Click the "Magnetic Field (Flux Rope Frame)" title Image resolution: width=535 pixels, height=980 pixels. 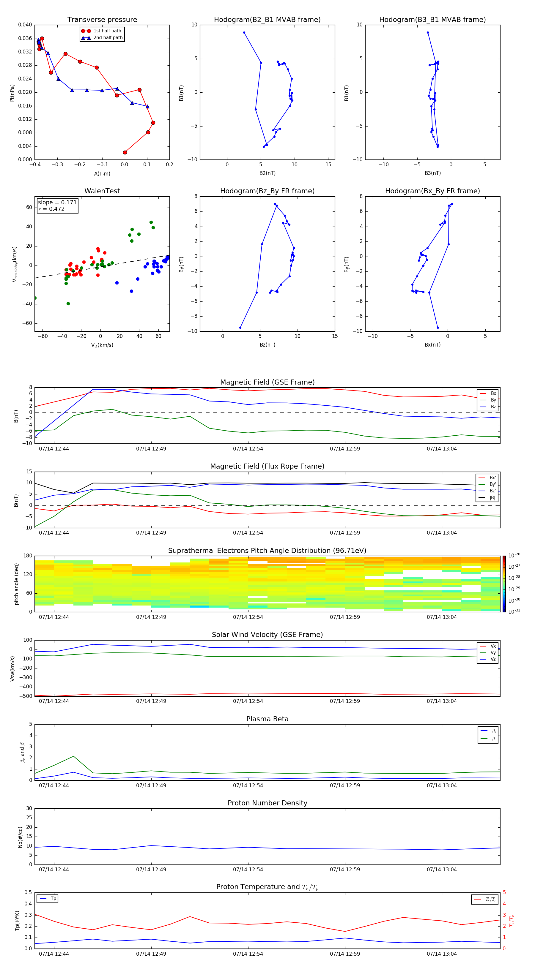click(267, 467)
